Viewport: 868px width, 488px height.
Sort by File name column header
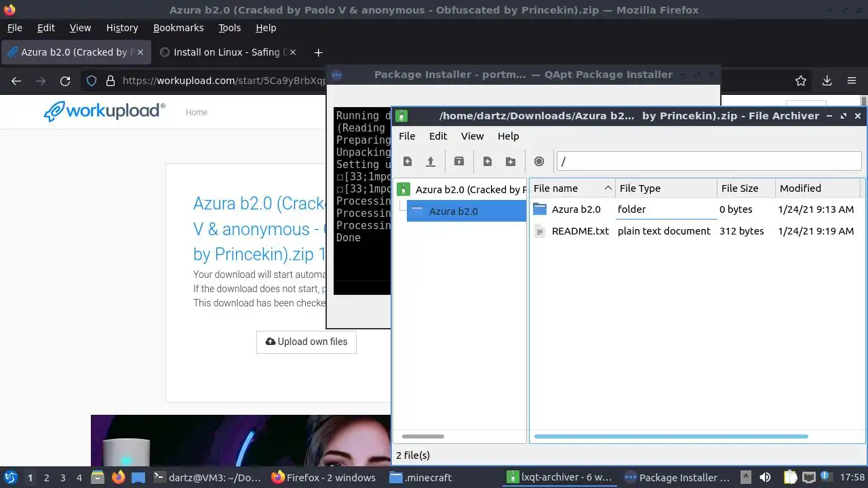point(572,188)
